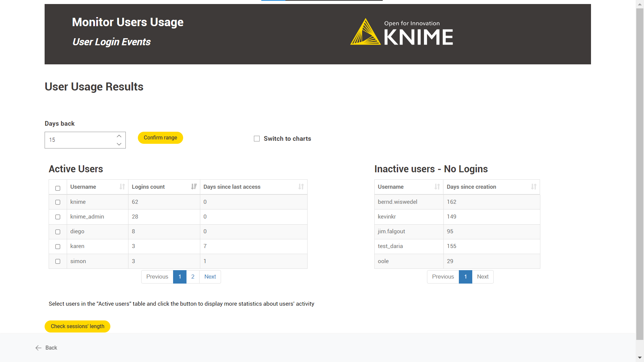Image resolution: width=644 pixels, height=362 pixels.
Task: Click Check sessions' length button
Action: pos(77,326)
